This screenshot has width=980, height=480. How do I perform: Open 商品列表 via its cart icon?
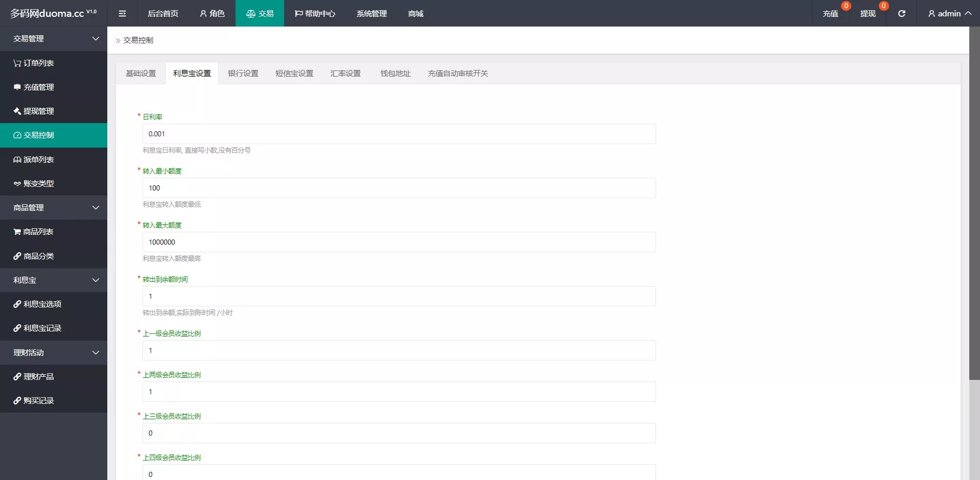tap(17, 232)
